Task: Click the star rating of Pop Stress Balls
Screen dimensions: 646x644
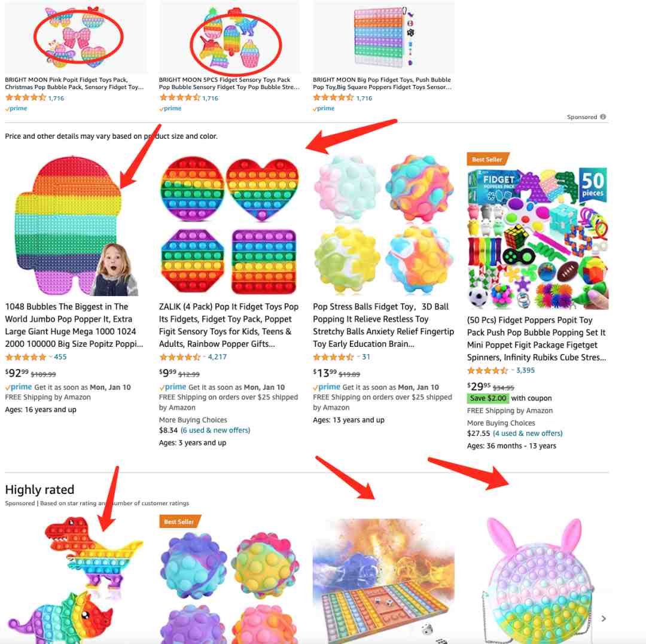Action: pyautogui.click(x=333, y=357)
